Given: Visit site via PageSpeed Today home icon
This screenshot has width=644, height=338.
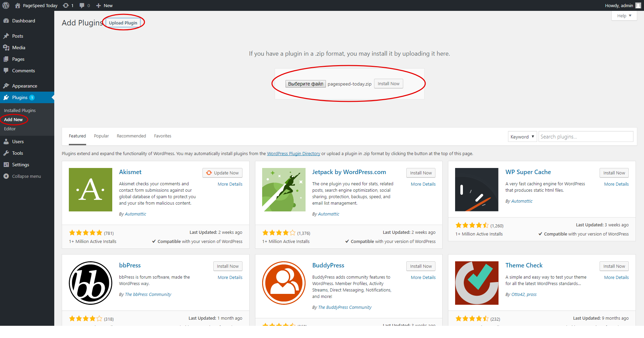Looking at the screenshot, I should [18, 5].
